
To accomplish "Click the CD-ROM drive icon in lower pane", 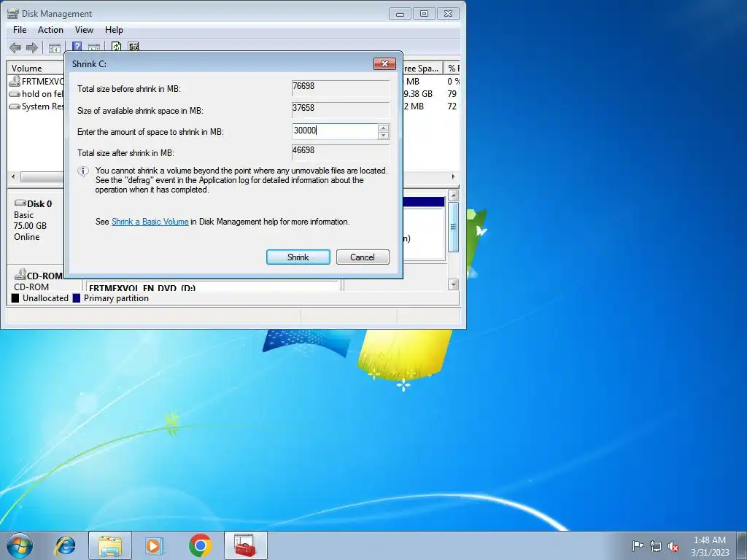I will point(20,275).
